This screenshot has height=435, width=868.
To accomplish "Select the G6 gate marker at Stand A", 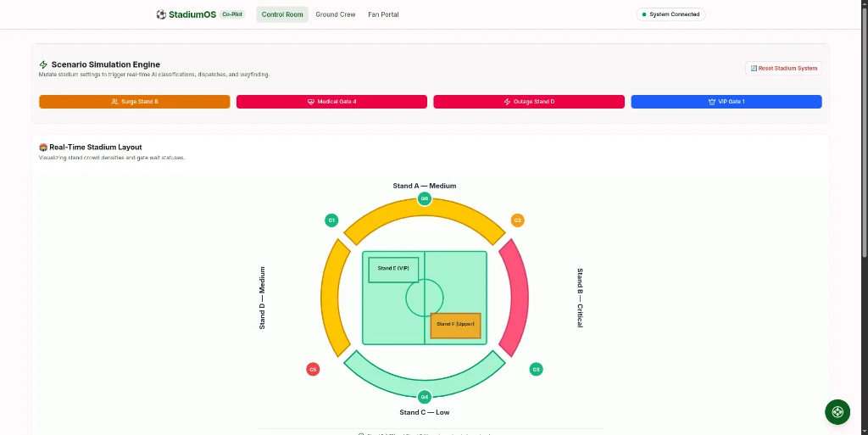I will (x=424, y=198).
